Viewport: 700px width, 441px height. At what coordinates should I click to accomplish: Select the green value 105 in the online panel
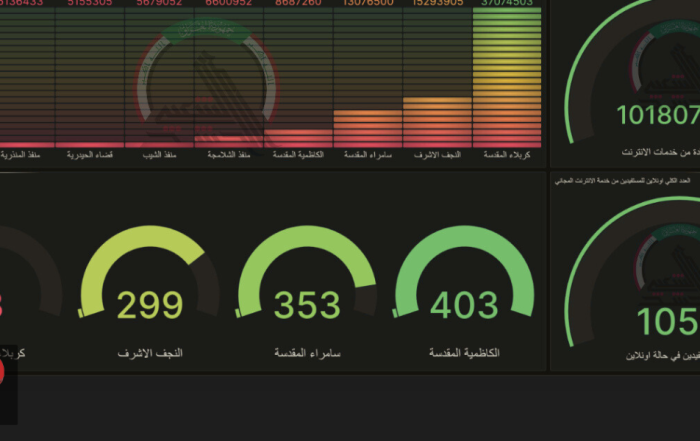[668, 321]
